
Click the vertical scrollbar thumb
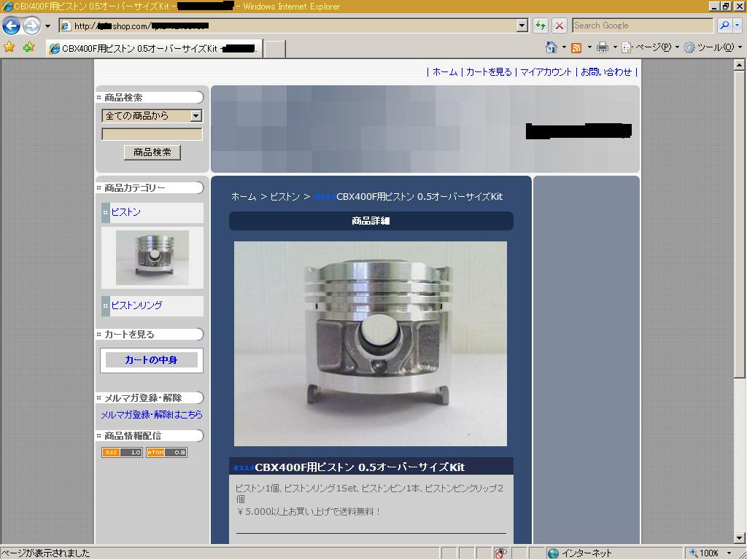pos(740,225)
